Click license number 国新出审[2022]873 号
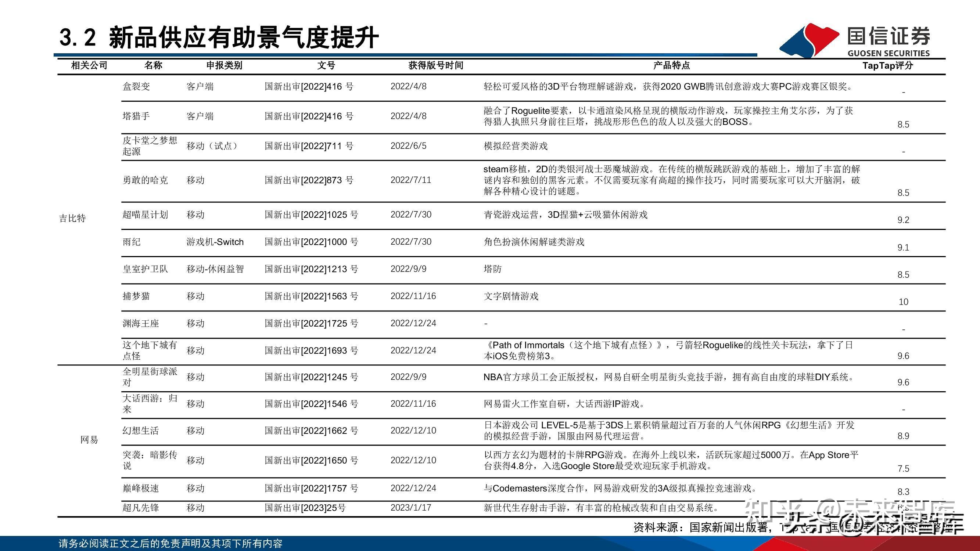 [x=309, y=180]
